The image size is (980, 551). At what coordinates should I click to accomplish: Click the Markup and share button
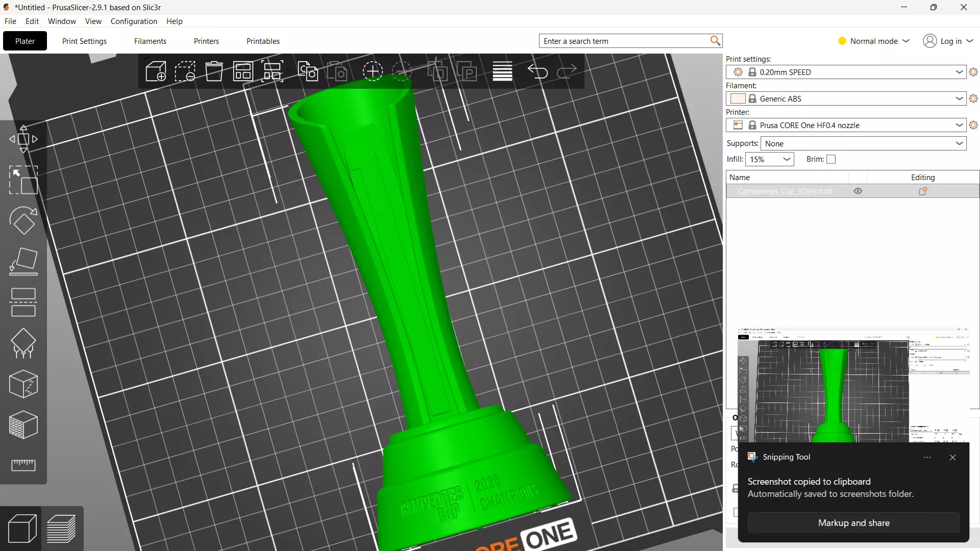[853, 523]
